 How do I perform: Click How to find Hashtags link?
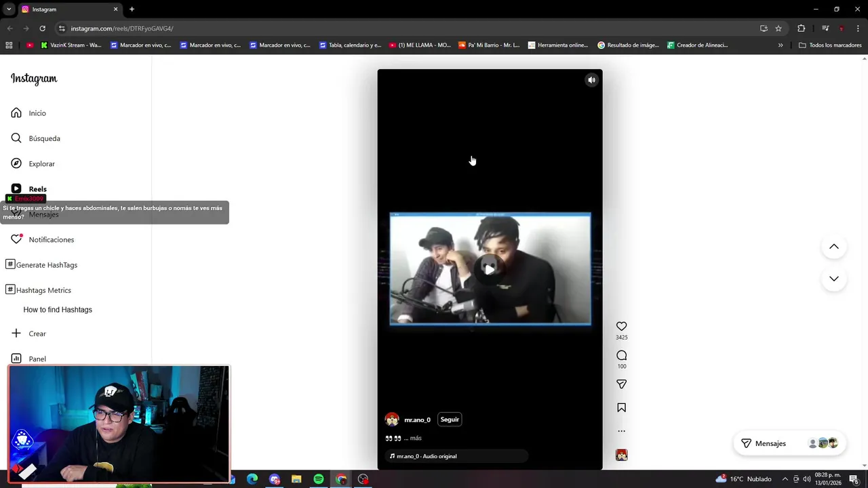[58, 310]
